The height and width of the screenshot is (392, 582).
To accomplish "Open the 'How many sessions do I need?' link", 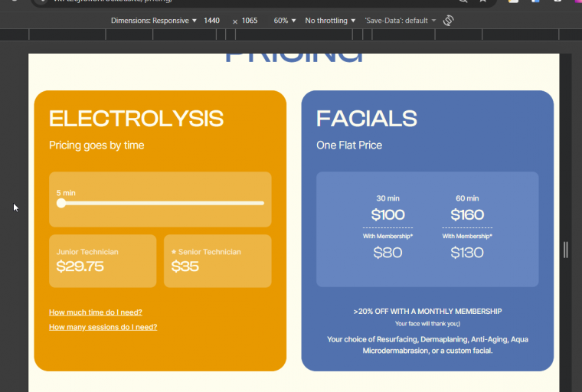I will 103,327.
